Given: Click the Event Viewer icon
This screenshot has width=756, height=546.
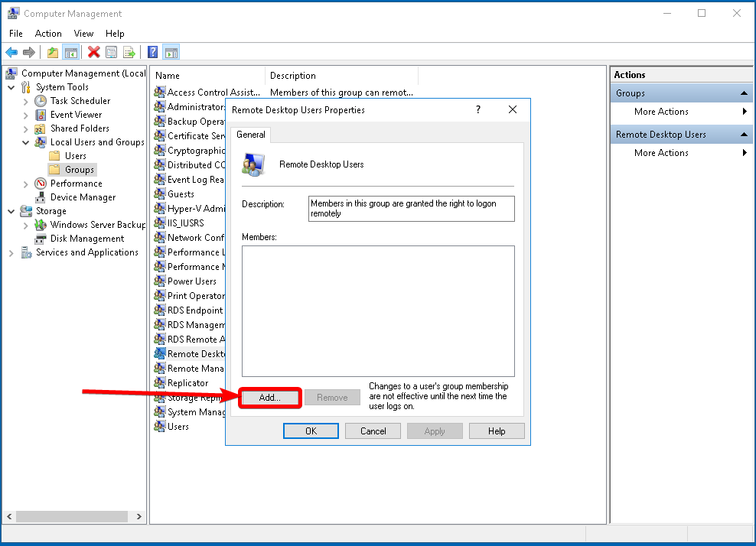Looking at the screenshot, I should [x=41, y=115].
